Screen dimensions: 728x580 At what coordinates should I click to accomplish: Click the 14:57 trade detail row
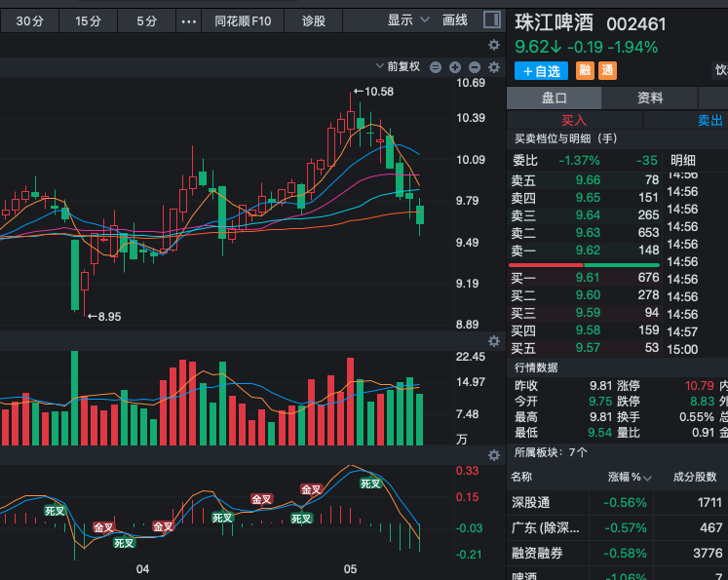click(x=682, y=332)
